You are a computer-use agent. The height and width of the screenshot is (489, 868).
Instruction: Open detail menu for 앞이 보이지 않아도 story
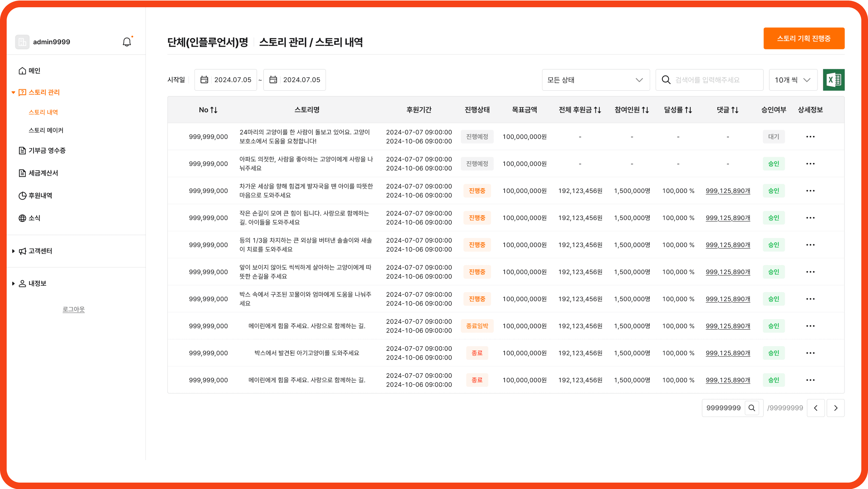810,272
